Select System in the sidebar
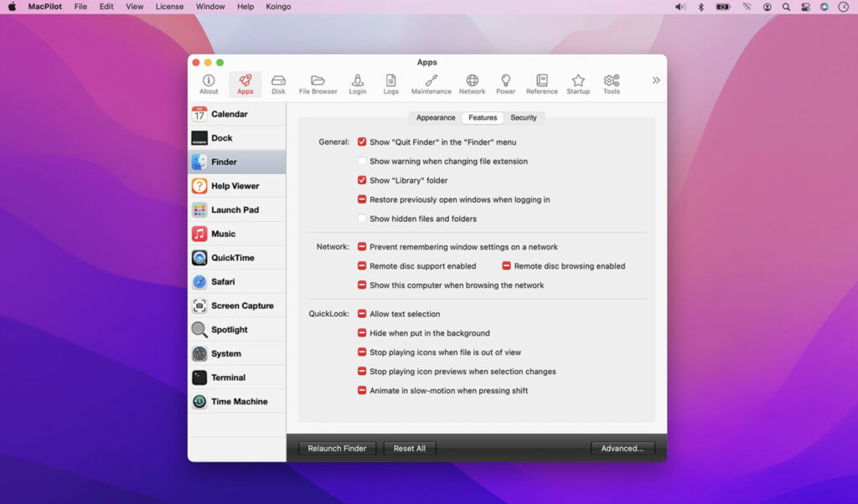The image size is (858, 504). [237, 353]
